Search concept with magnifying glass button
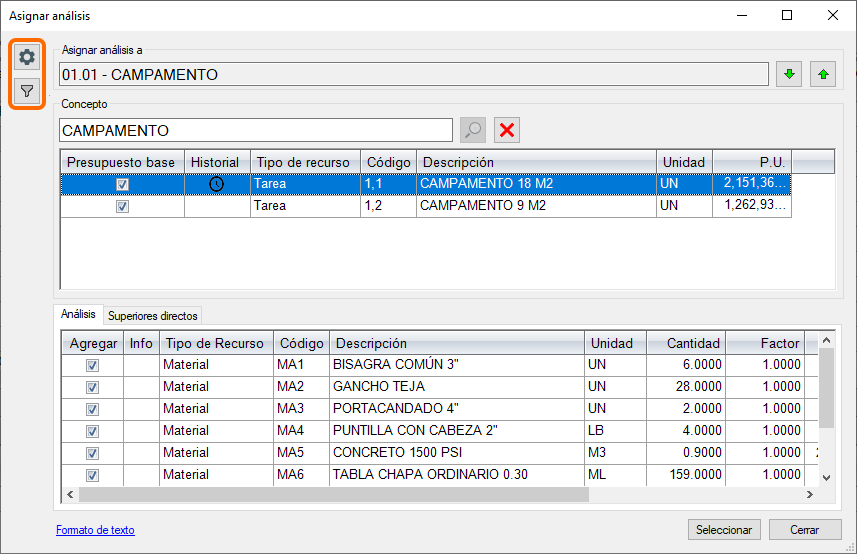857x554 pixels. tap(473, 130)
